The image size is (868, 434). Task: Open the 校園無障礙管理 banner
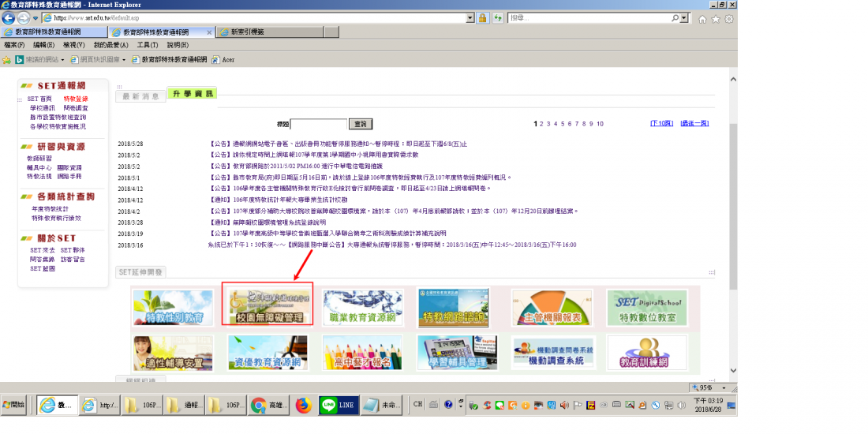coord(268,308)
